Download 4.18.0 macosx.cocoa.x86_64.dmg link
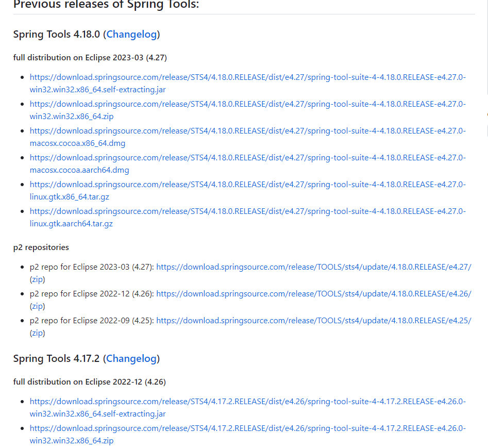 [248, 137]
